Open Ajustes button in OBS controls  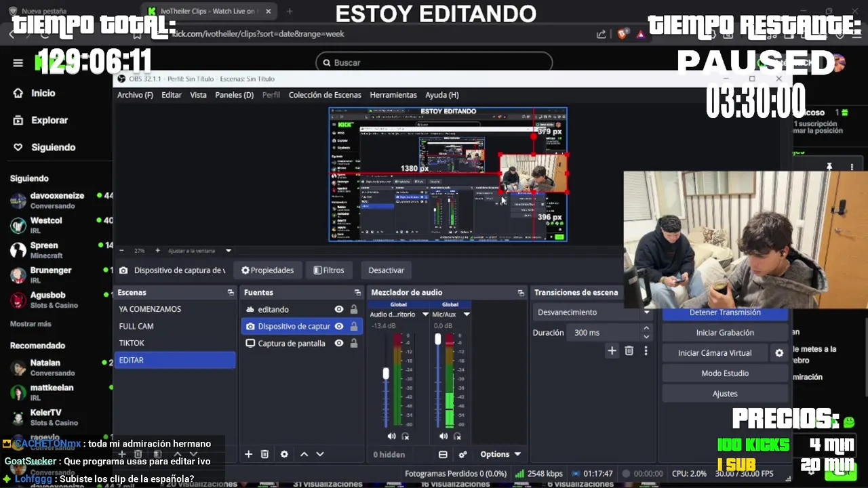coord(725,394)
